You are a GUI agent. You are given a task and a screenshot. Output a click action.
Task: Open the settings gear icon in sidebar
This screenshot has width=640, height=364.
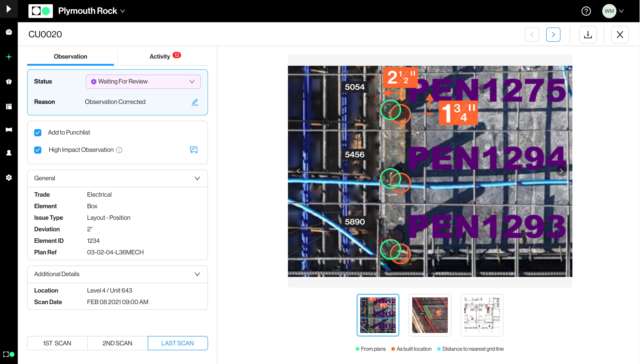click(9, 177)
